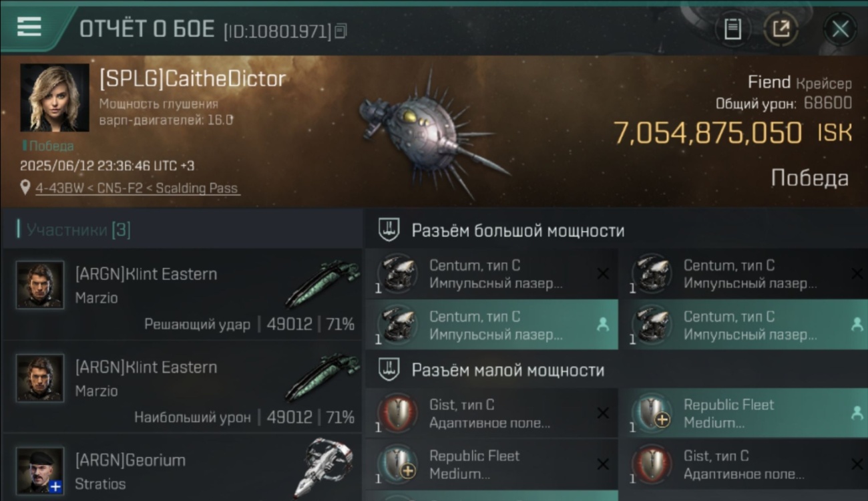Image resolution: width=868 pixels, height=501 pixels.
Task: Open the hamburger menu at top left
Action: tap(29, 27)
